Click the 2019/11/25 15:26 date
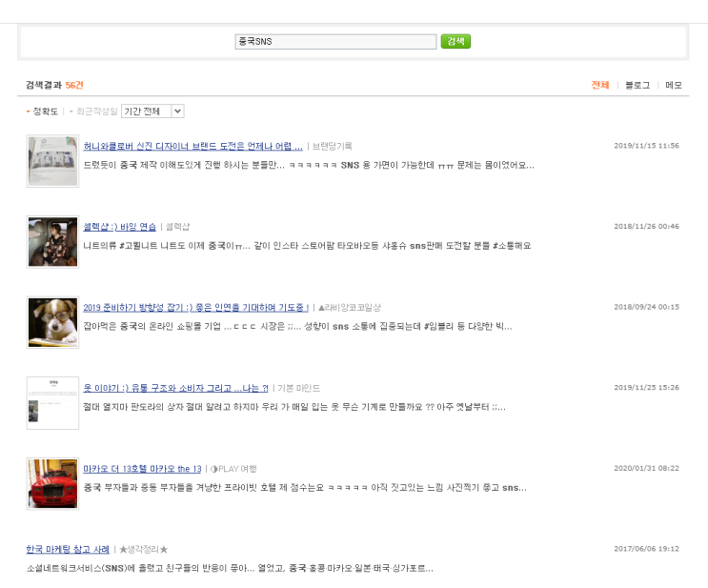 (x=646, y=388)
